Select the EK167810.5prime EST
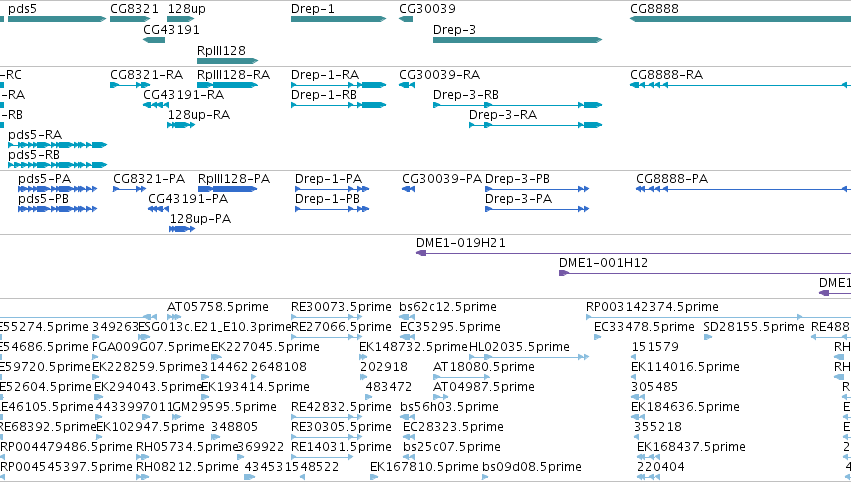Image resolution: width=851 pixels, height=482 pixels. click(x=374, y=477)
